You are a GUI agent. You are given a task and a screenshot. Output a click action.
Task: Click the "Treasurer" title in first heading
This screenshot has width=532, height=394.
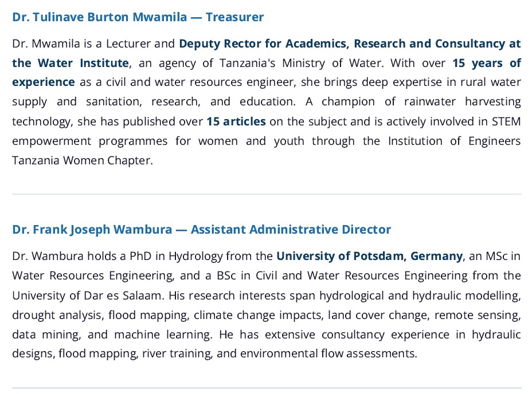(234, 17)
